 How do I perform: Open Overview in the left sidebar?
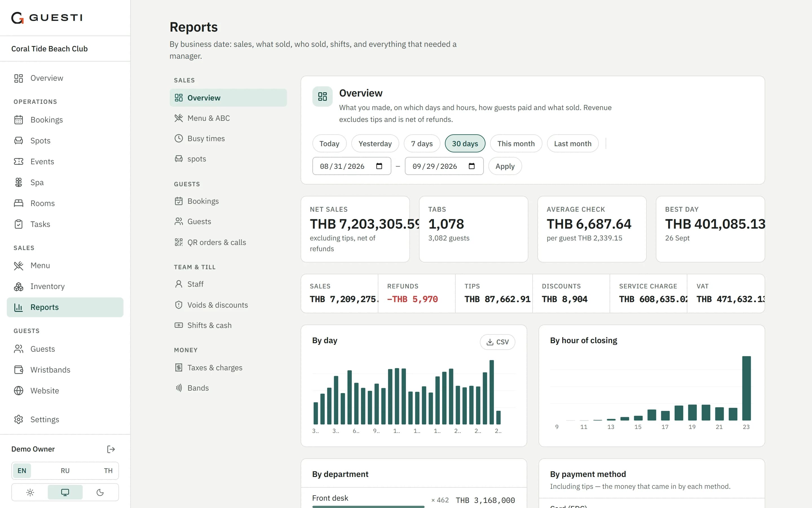coord(65,78)
